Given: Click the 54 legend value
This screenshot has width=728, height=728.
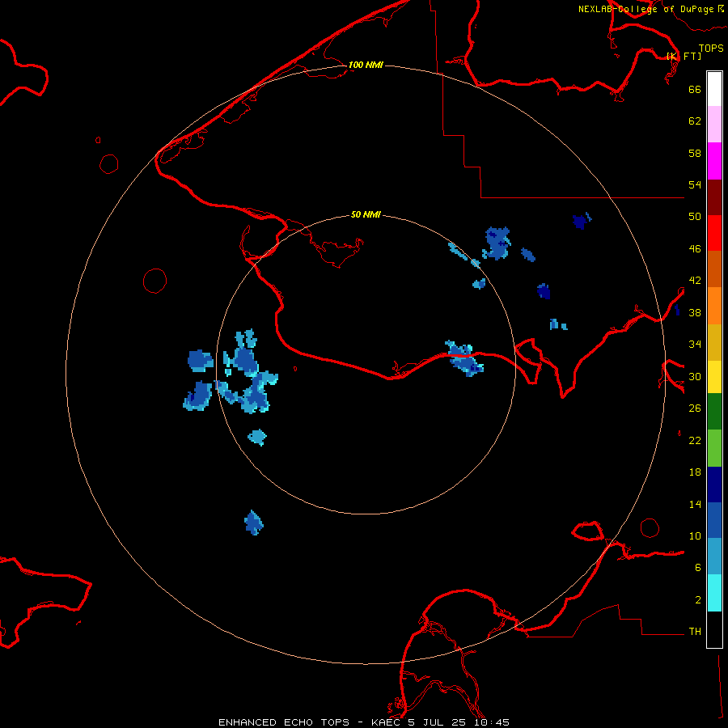Looking at the screenshot, I should [x=695, y=184].
